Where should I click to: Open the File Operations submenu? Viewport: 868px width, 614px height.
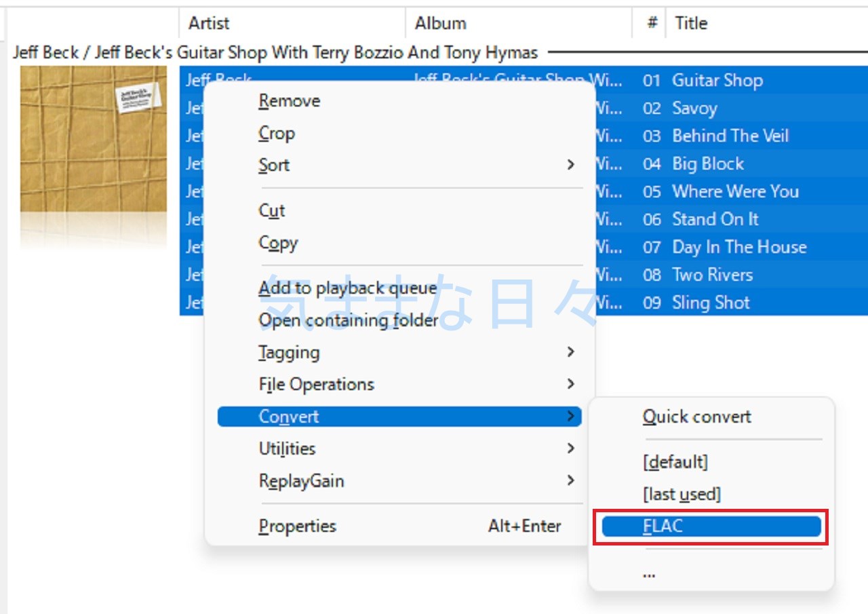click(x=399, y=384)
